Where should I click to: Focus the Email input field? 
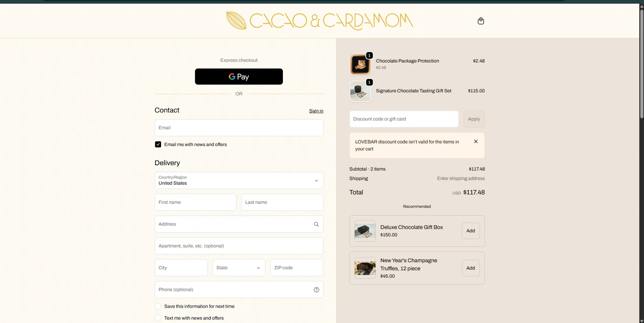(239, 128)
